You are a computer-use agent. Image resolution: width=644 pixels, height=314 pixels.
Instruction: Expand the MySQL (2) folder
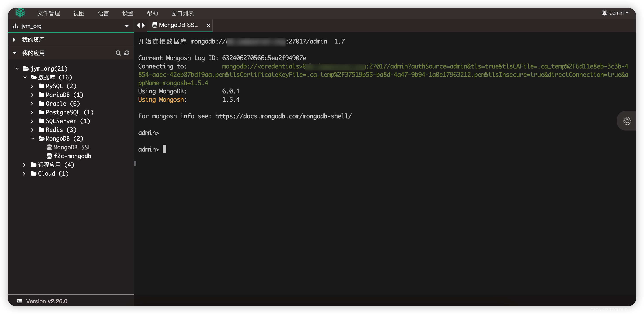(32, 86)
